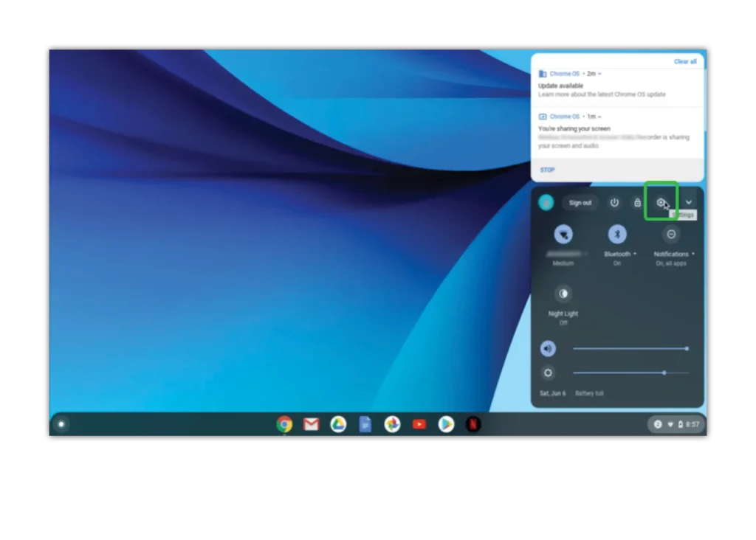756x540 pixels.
Task: Collapse the screen sharing notification chevron
Action: point(599,117)
